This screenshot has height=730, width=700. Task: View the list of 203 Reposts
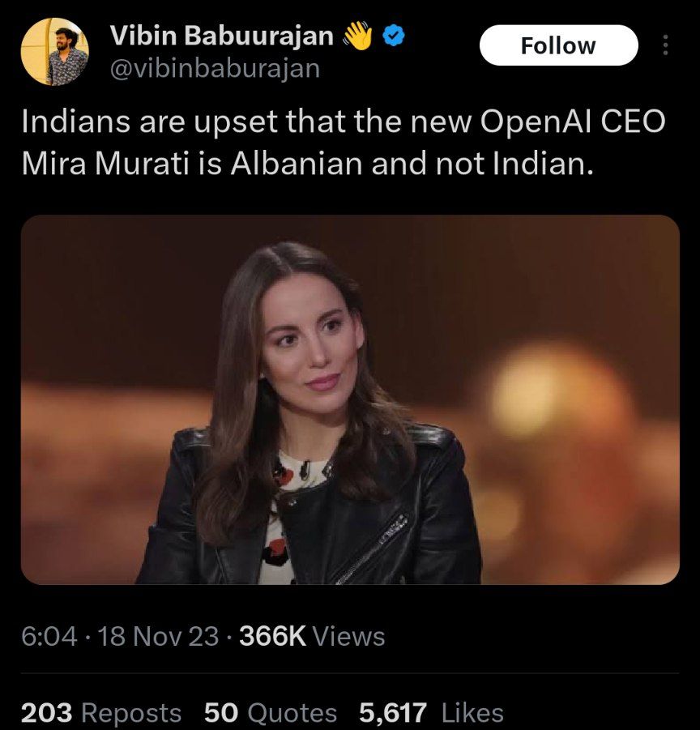click(101, 712)
